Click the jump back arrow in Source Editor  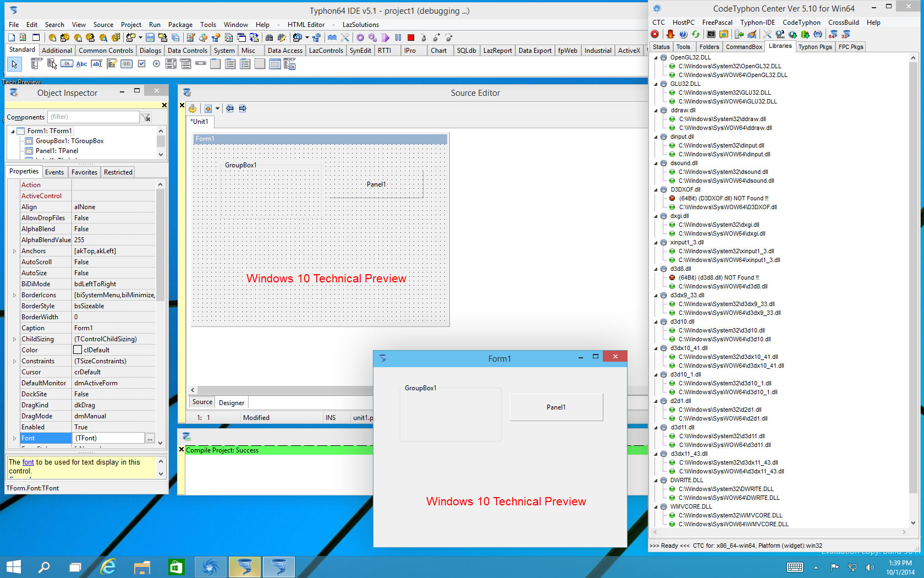click(230, 108)
